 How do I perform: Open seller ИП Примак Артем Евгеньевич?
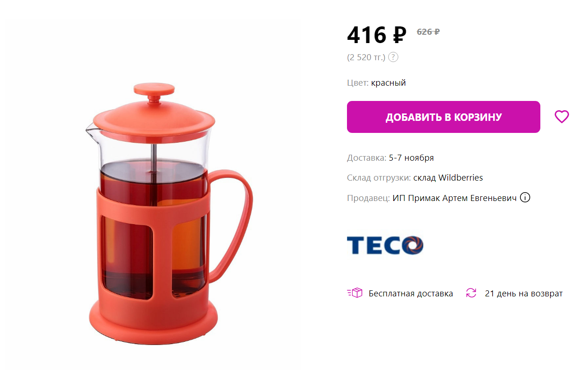pyautogui.click(x=455, y=198)
